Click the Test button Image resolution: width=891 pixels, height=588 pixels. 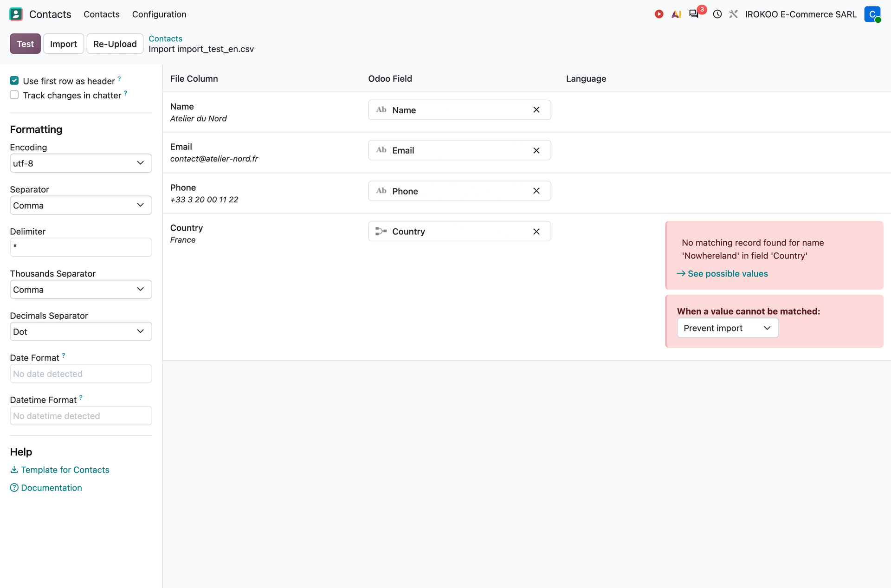(x=26, y=44)
